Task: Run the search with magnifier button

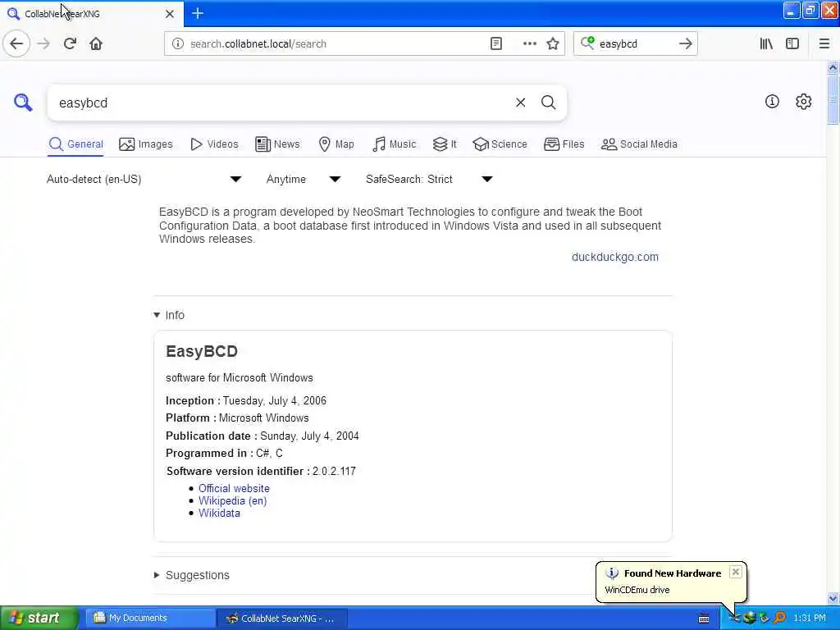Action: [x=548, y=103]
